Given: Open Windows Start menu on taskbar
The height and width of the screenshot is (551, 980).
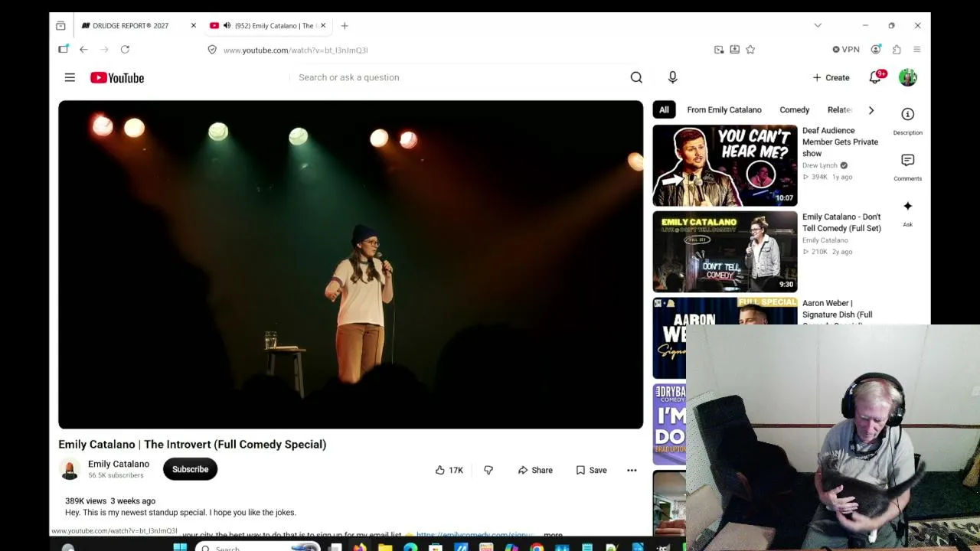Looking at the screenshot, I should click(x=180, y=547).
